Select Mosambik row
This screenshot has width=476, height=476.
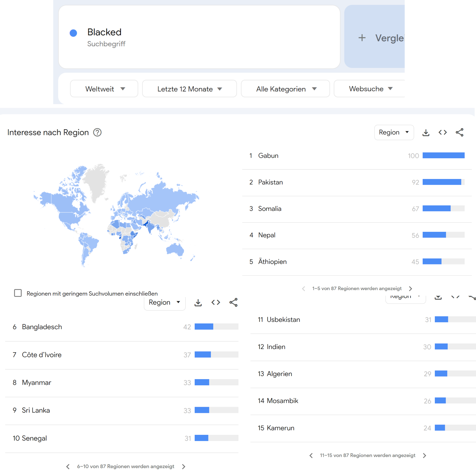363,401
